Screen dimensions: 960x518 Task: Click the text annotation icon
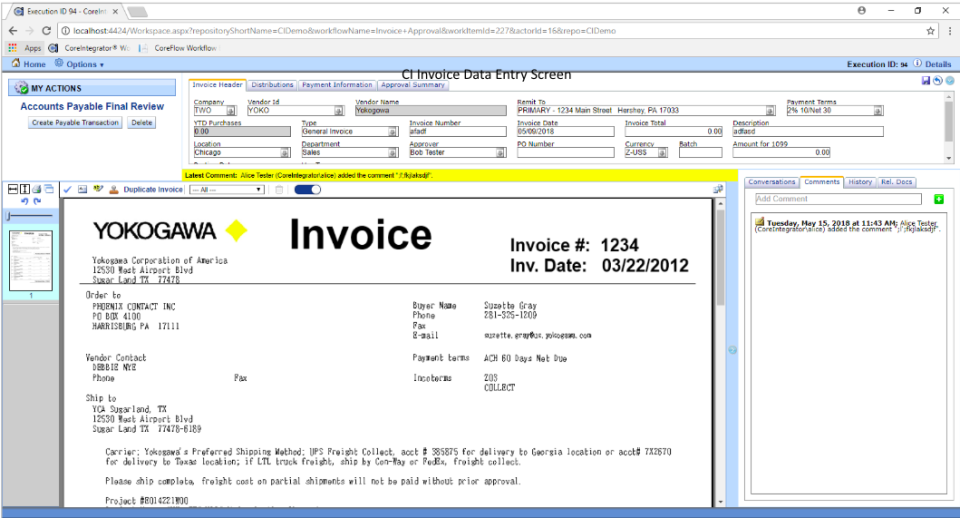(83, 190)
